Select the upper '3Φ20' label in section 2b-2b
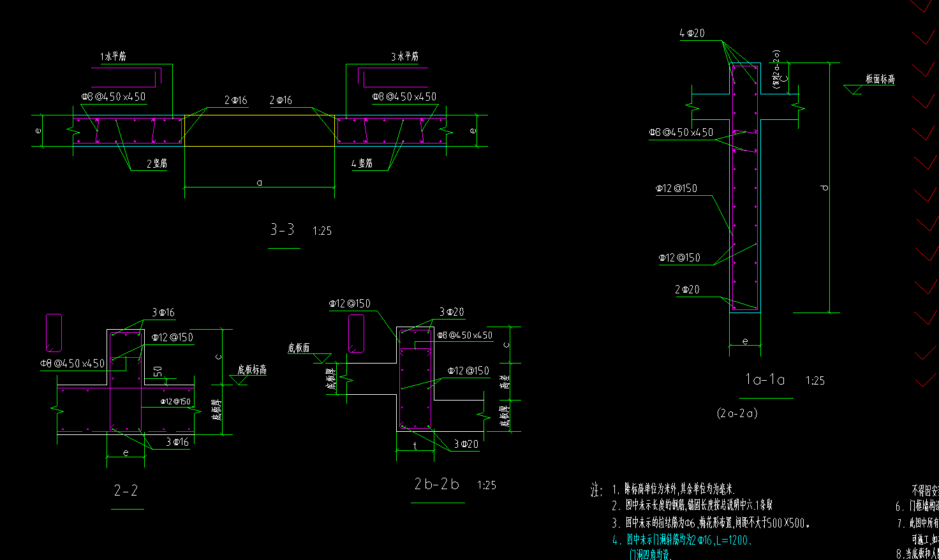This screenshot has height=560, width=939. pyautogui.click(x=452, y=312)
